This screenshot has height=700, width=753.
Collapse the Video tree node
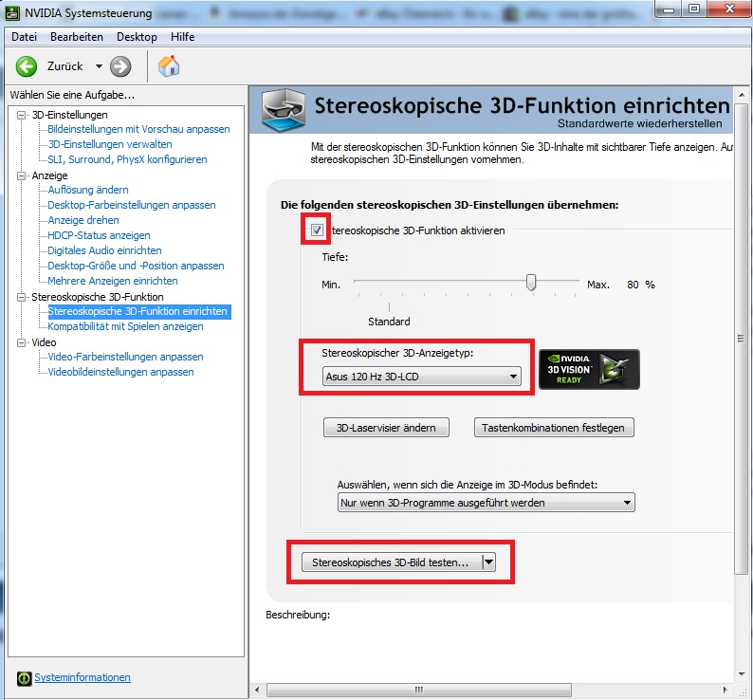pyautogui.click(x=21, y=342)
